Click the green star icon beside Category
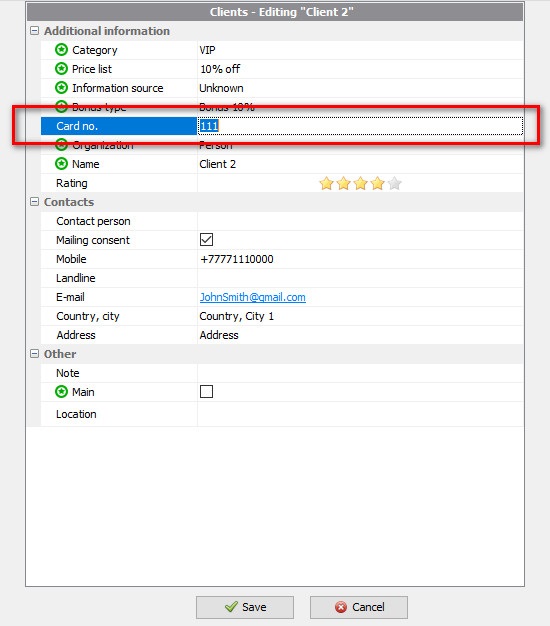 [61, 50]
